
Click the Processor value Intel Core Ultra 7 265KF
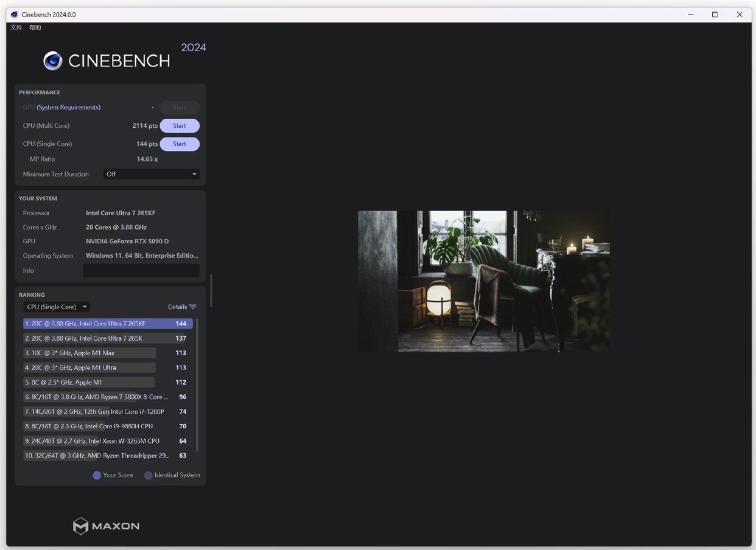coord(121,213)
